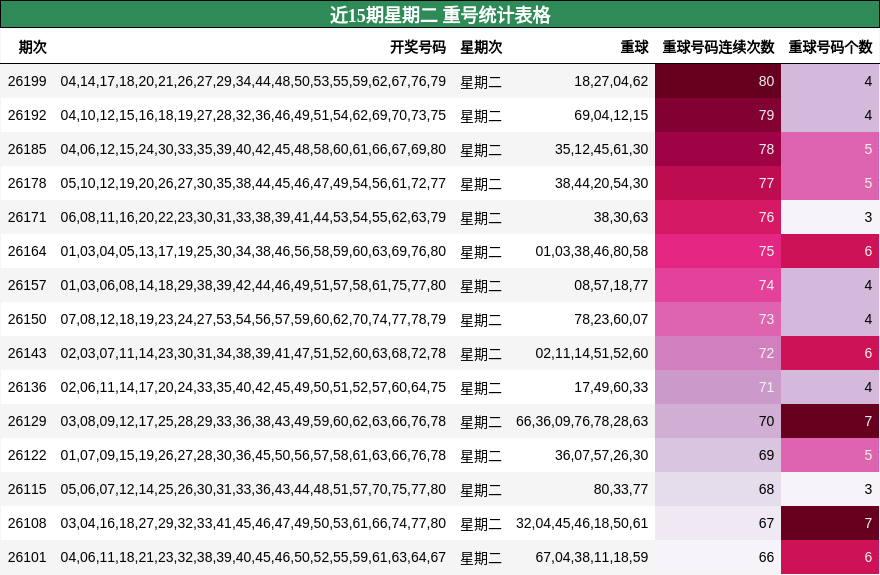Click the consecutive count cell 73
880x575 pixels.
pos(718,319)
